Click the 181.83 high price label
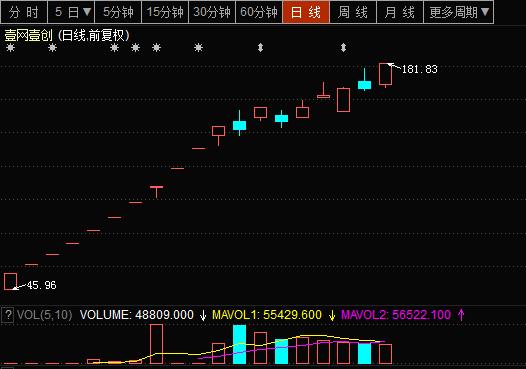 (x=420, y=69)
